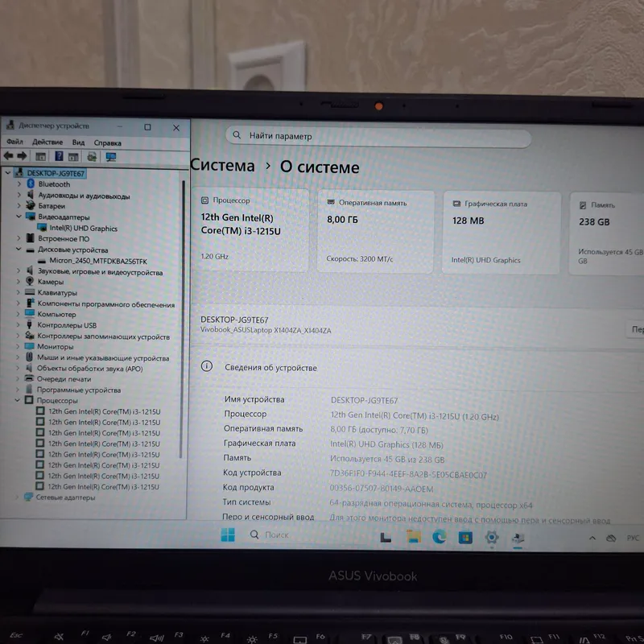This screenshot has height=644, width=644.
Task: Open the Файл menu
Action: 14,142
